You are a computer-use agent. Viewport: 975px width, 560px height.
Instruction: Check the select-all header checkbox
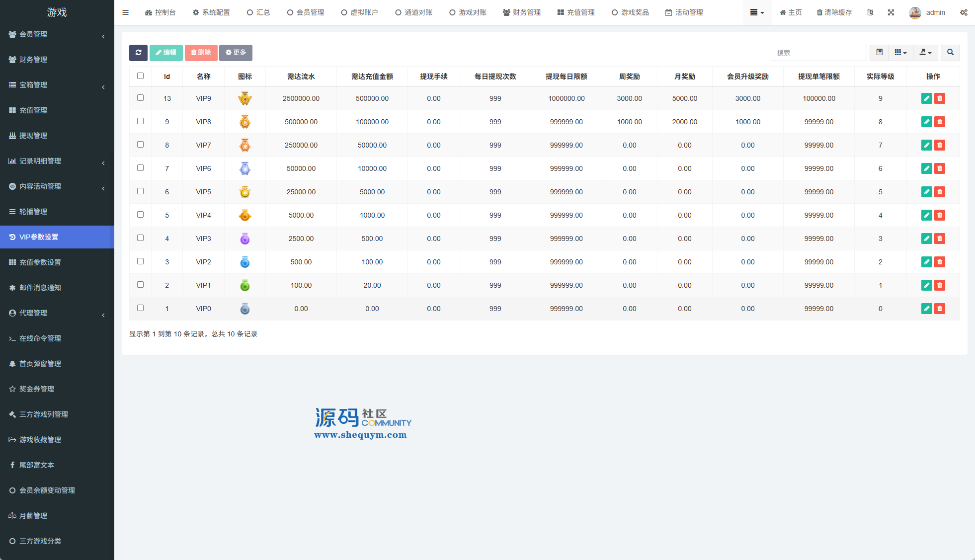coord(140,76)
